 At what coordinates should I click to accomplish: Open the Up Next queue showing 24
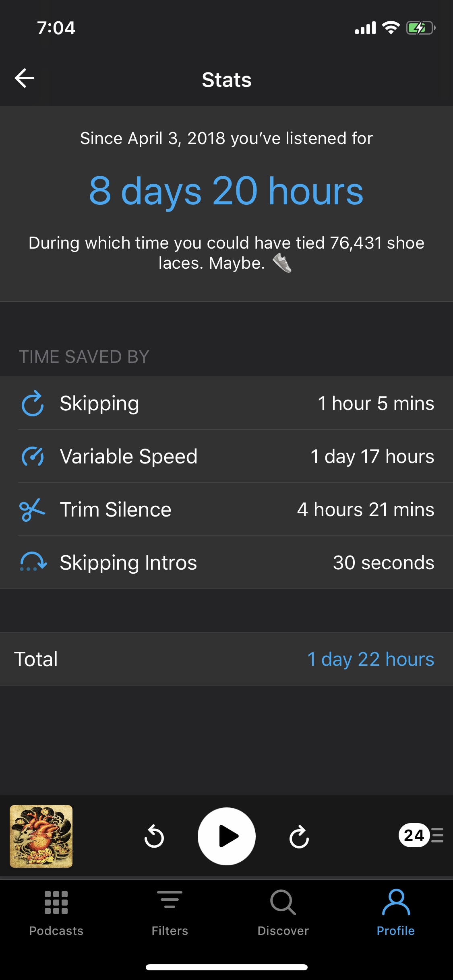coord(420,836)
